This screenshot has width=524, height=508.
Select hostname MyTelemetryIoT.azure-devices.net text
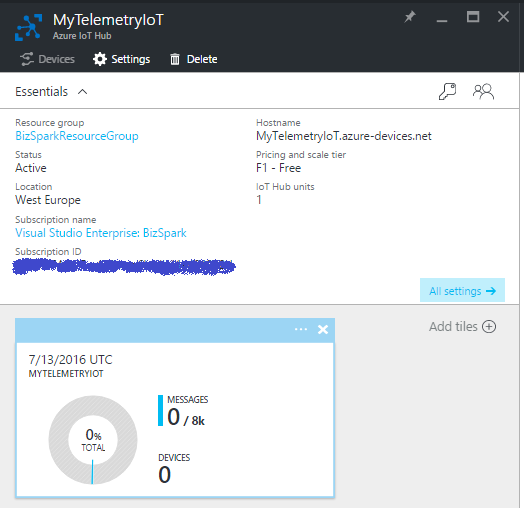click(x=344, y=136)
